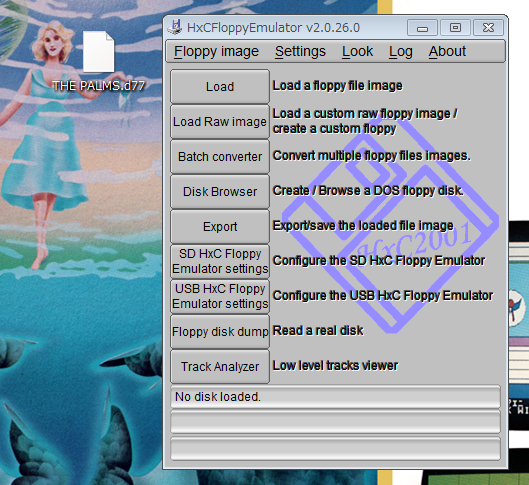Click the 'No disk loaded.' status field
This screenshot has width=529, height=485.
point(335,397)
